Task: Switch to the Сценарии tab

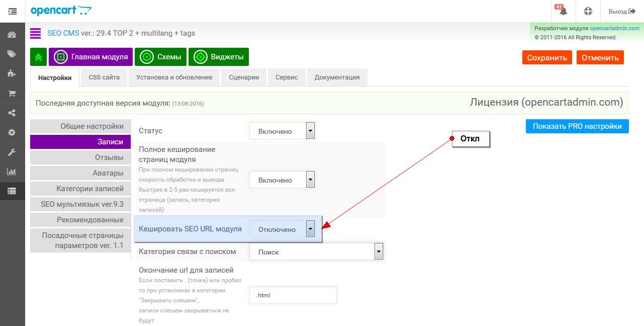Action: [244, 77]
